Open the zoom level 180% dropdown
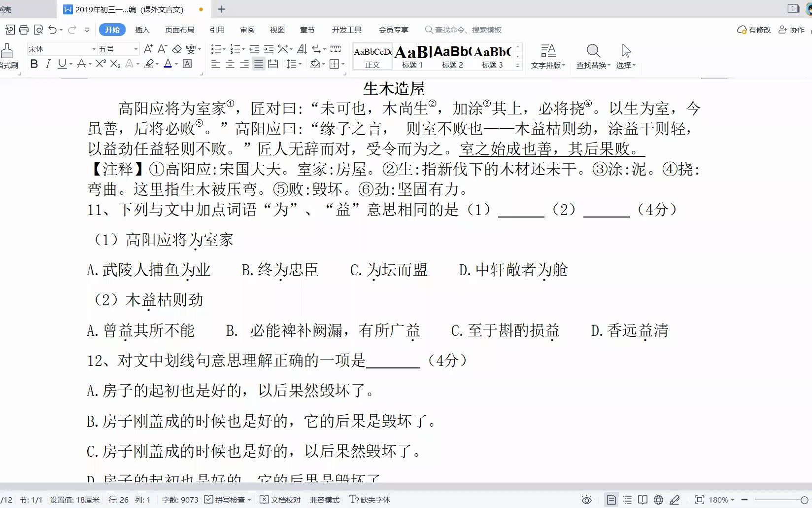The height and width of the screenshot is (508, 812). tap(721, 500)
